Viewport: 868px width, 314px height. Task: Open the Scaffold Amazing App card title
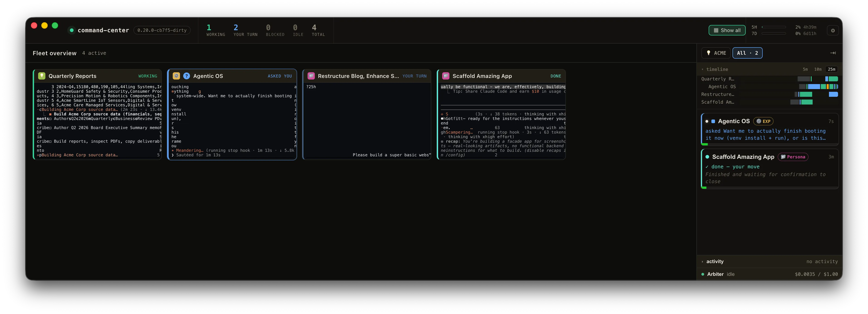point(482,76)
